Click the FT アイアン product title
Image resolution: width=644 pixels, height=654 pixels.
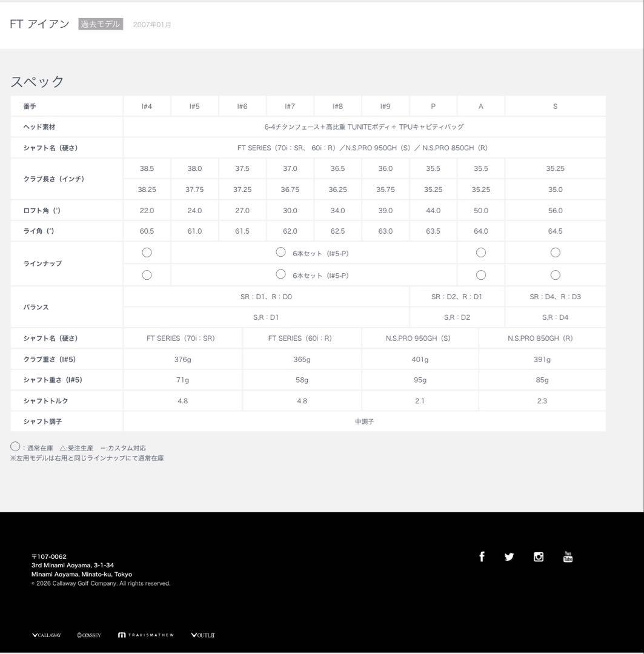(x=40, y=24)
